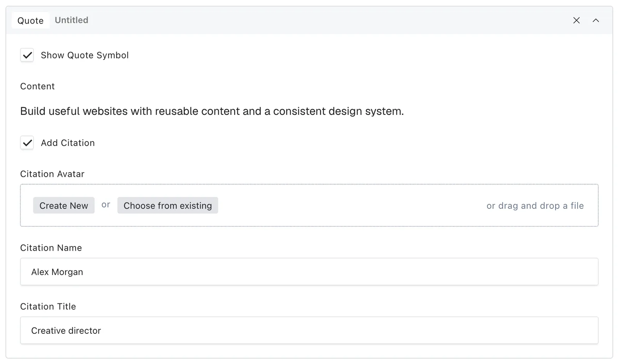Screen dimensions: 619x364
Task: Click Create New avatar button
Action: click(64, 205)
